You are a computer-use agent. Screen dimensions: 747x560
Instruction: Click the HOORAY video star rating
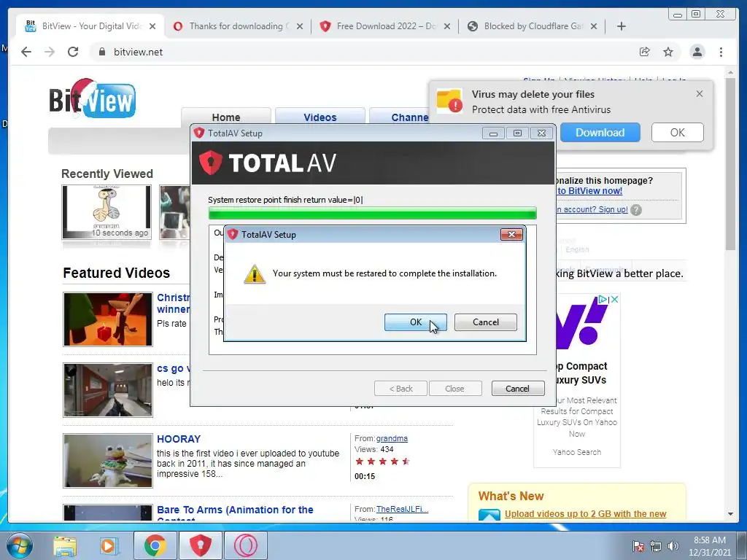coord(382,462)
